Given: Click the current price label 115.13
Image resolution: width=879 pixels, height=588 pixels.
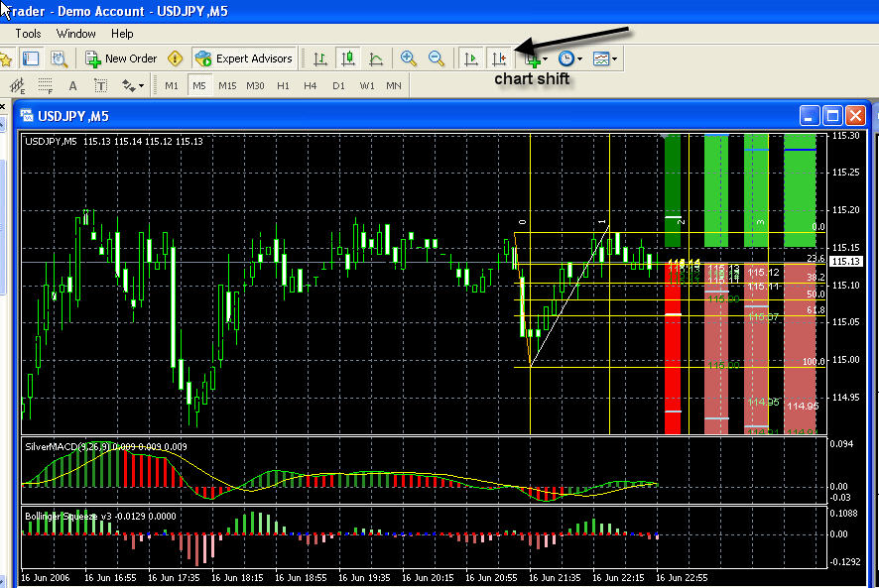Looking at the screenshot, I should click(846, 261).
